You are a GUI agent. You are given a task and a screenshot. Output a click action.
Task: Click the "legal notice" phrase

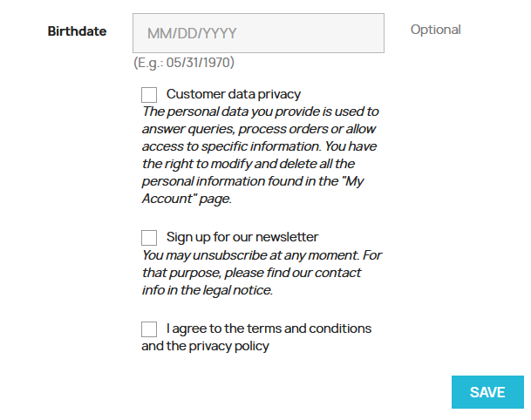(x=235, y=290)
